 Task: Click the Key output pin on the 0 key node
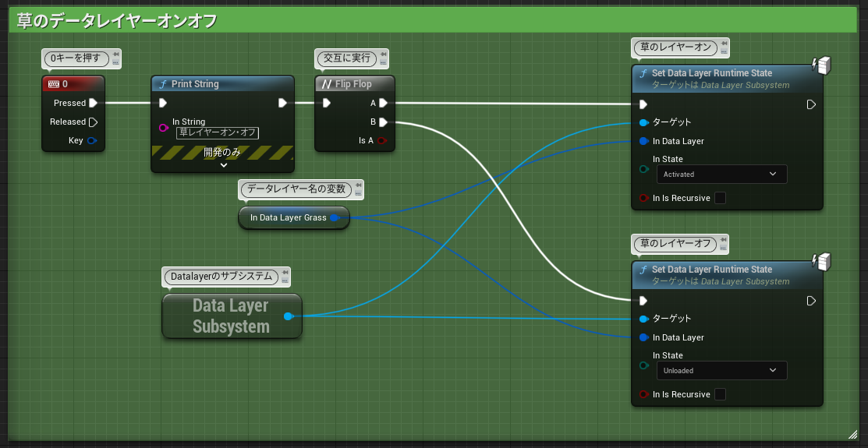pos(92,140)
